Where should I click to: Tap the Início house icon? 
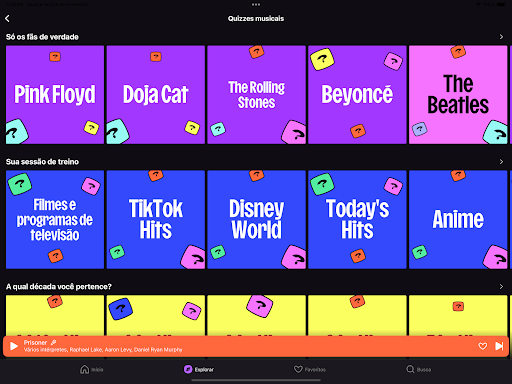tap(84, 369)
